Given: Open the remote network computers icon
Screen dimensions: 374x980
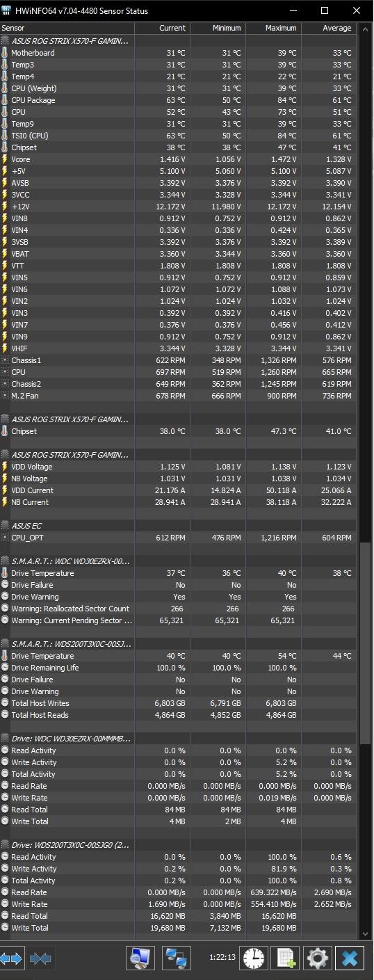Looking at the screenshot, I should [x=177, y=958].
